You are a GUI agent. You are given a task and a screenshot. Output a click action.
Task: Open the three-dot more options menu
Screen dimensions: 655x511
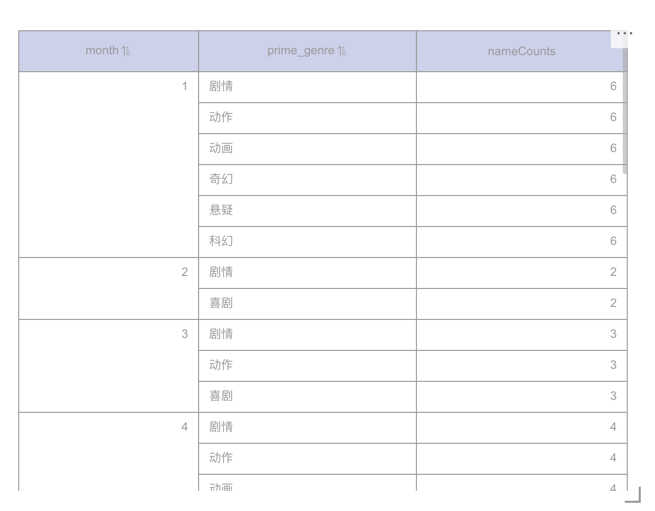coord(624,33)
